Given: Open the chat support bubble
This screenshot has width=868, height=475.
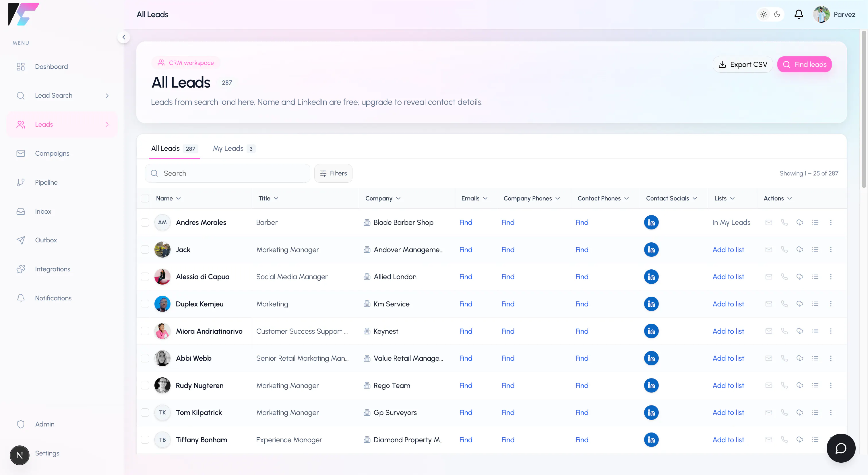Looking at the screenshot, I should pyautogui.click(x=841, y=448).
